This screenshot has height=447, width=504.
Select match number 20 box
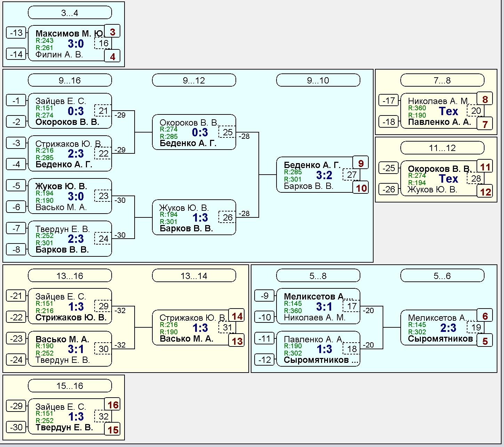point(476,111)
